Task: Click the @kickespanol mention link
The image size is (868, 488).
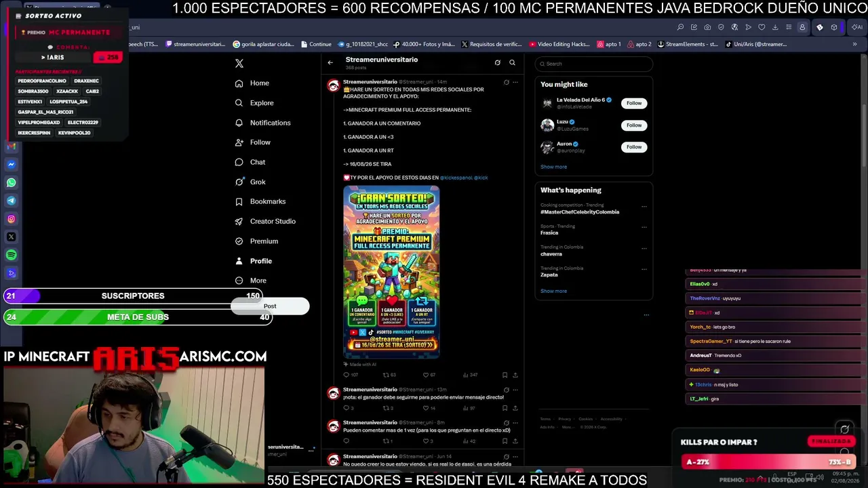Action: point(456,178)
